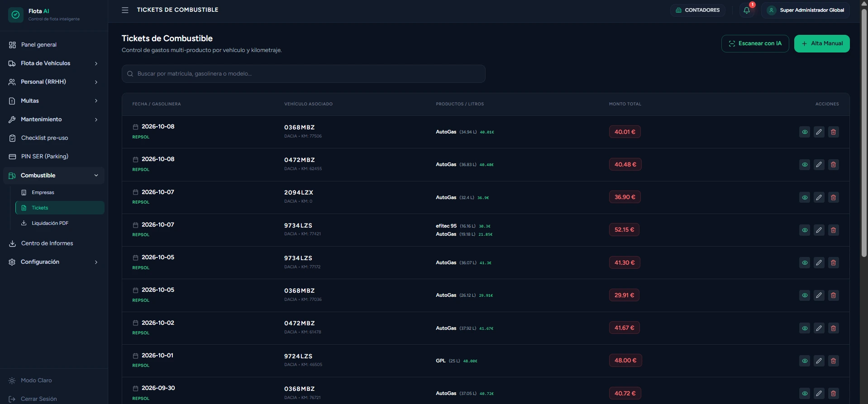The width and height of the screenshot is (868, 404).
Task: Open the notifications bell
Action: pos(747,10)
